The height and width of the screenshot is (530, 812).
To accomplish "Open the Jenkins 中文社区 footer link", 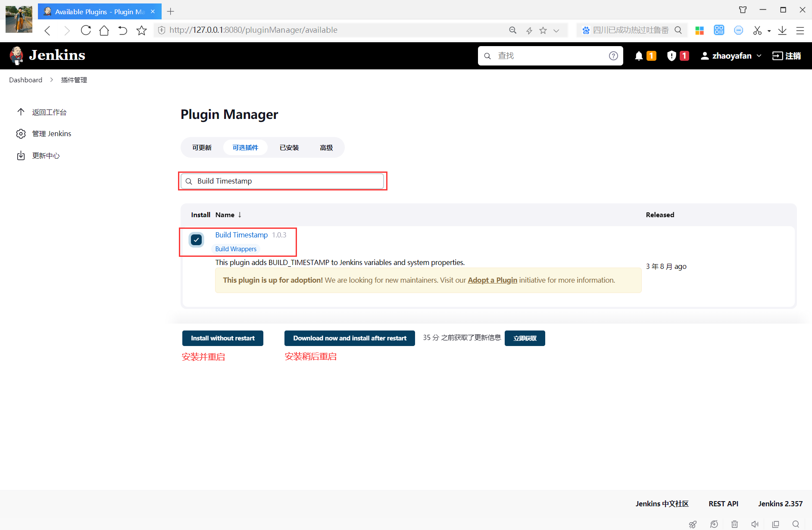I will coord(662,504).
